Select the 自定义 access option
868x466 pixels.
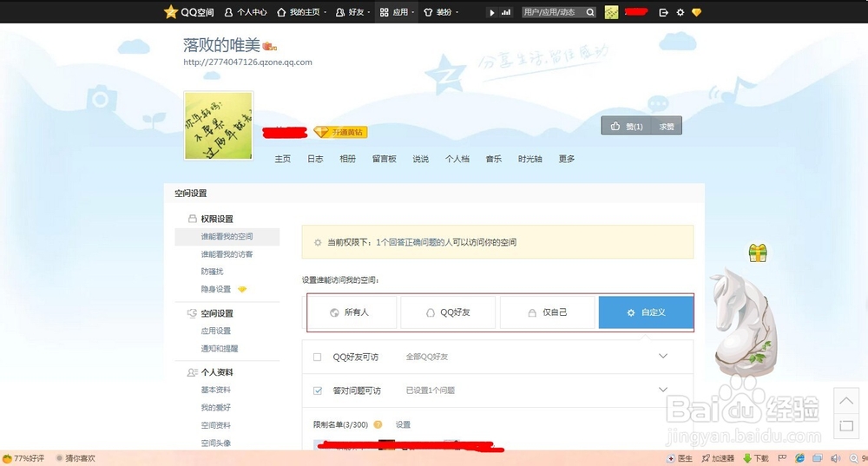pos(646,312)
